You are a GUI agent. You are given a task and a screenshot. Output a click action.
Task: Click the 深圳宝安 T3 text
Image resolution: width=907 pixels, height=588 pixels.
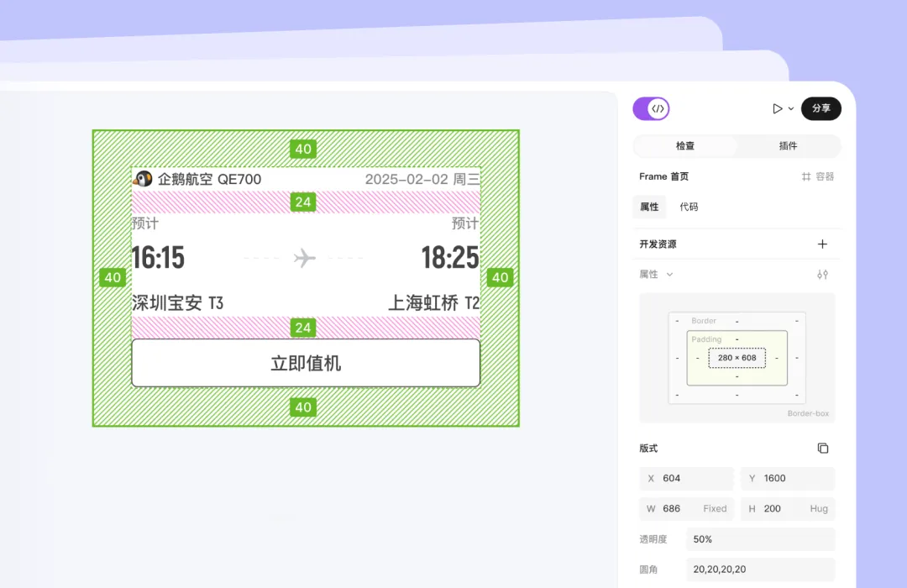pos(177,302)
